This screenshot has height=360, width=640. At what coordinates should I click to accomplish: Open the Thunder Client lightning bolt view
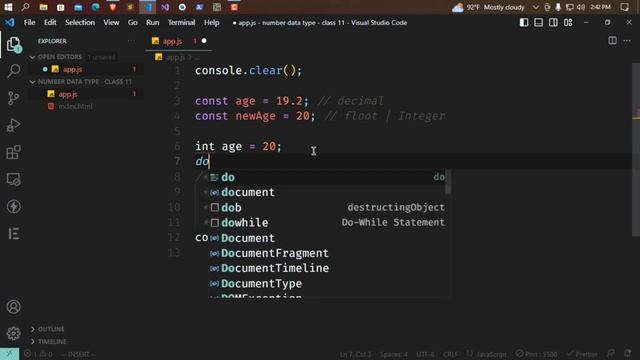13,207
